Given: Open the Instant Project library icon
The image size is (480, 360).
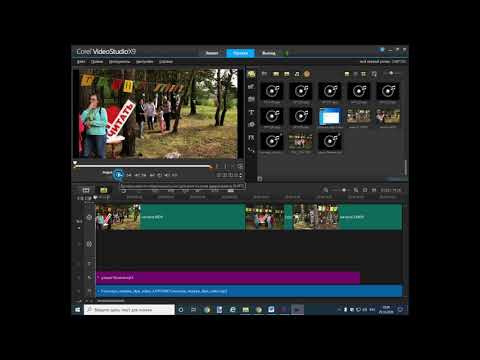Looking at the screenshot, I should pos(252,87).
